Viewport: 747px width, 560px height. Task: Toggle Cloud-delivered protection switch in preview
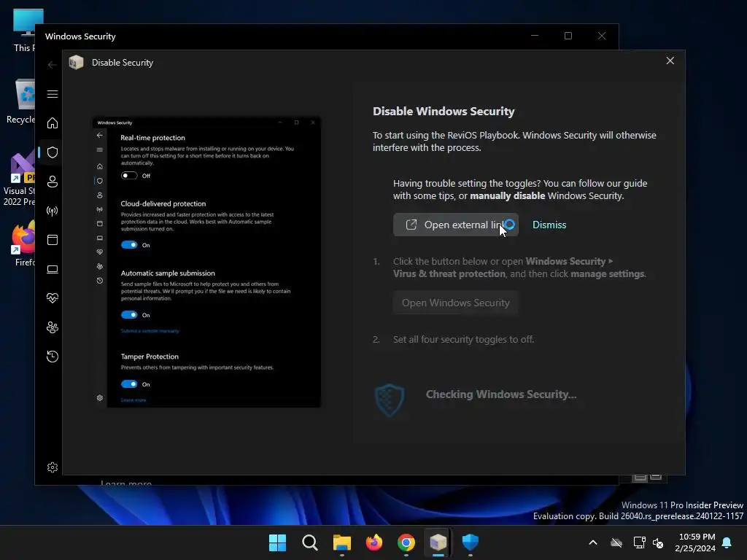(129, 245)
